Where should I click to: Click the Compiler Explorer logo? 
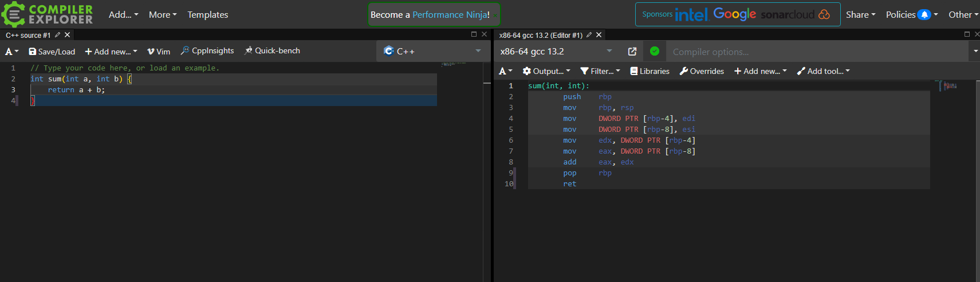click(47, 14)
